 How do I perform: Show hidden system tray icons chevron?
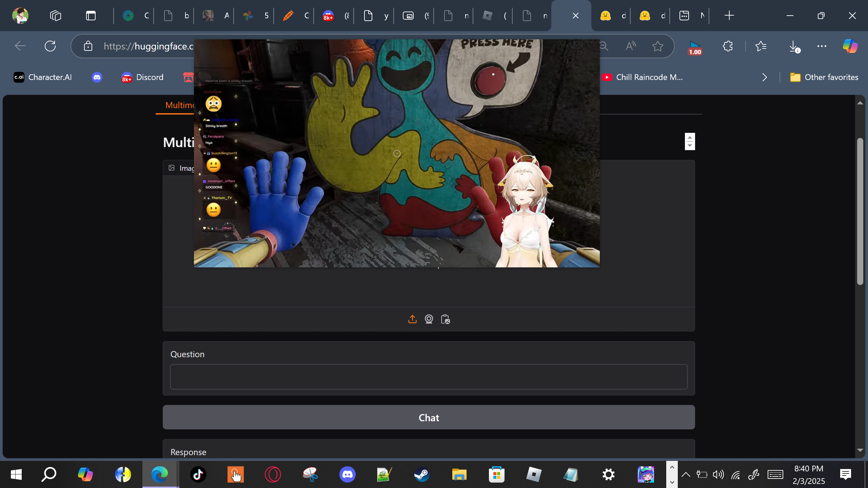pos(686,474)
